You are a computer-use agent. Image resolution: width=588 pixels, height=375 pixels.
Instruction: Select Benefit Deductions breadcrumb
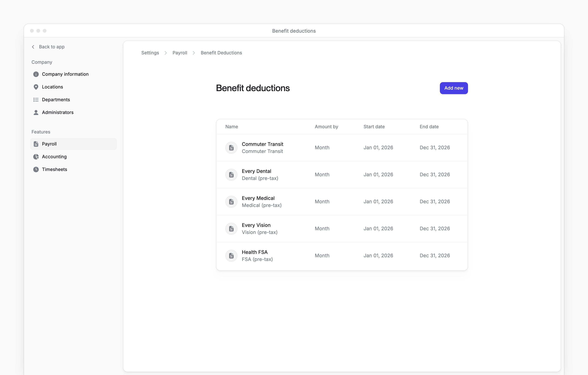pos(221,53)
